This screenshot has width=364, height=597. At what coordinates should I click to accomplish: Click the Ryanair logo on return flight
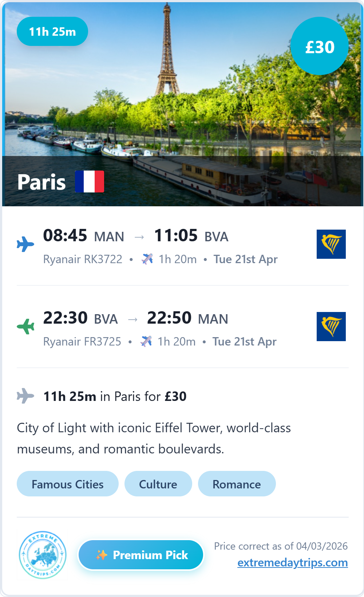tap(331, 327)
